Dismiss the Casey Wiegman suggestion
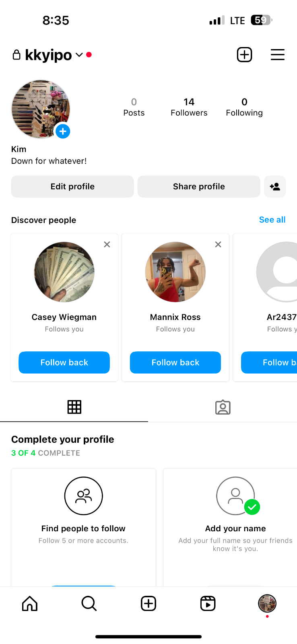 tap(107, 244)
